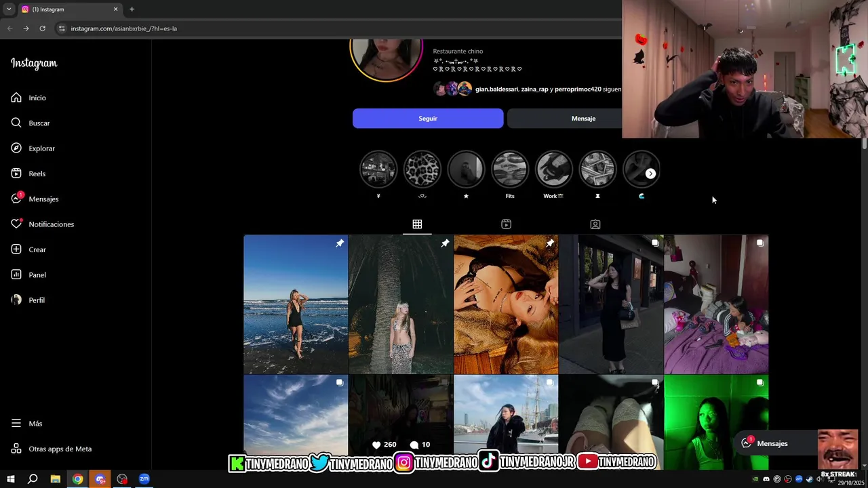The width and height of the screenshot is (868, 488).
Task: Close the Instagram tab
Action: (x=115, y=9)
